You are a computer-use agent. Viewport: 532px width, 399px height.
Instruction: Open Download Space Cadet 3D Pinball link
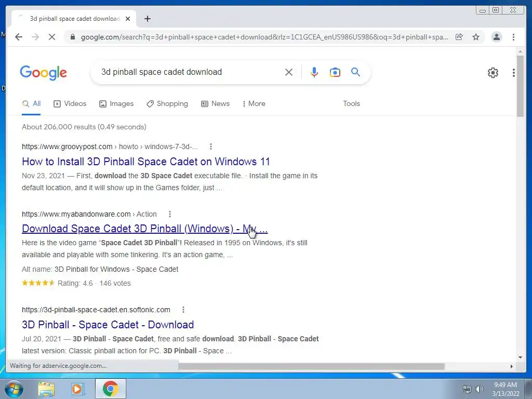145,229
